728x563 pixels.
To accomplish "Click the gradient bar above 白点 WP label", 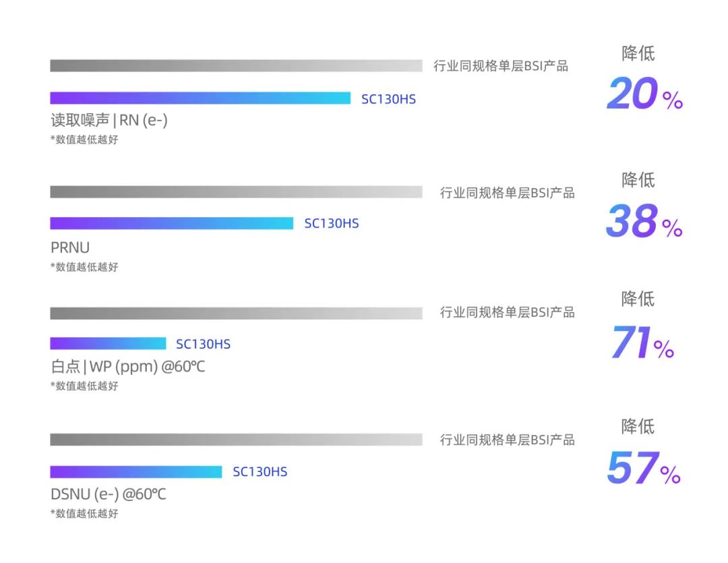I will [x=108, y=343].
